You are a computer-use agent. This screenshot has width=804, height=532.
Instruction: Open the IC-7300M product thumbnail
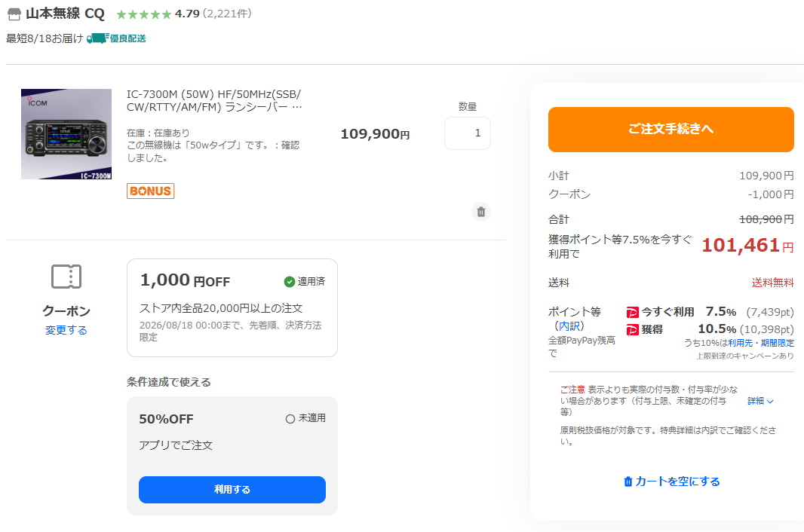pyautogui.click(x=66, y=134)
